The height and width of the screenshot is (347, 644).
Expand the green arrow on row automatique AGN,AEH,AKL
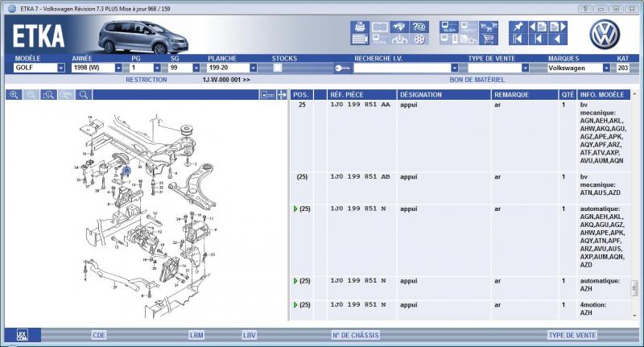[295, 209]
